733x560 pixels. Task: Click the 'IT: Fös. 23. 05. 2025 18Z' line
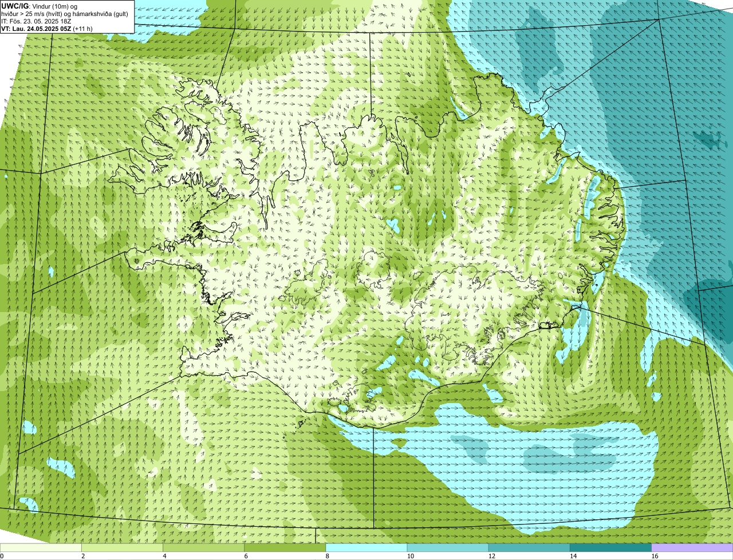coord(37,21)
